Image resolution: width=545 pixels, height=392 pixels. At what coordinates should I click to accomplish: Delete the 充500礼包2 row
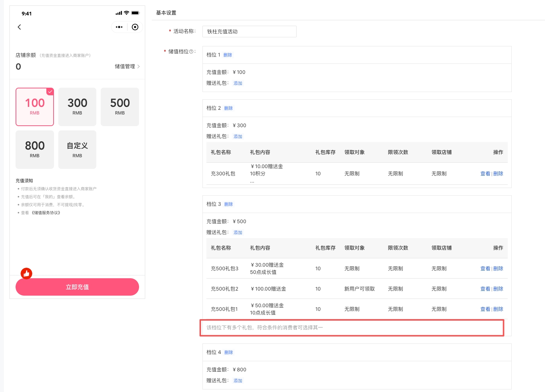498,289
